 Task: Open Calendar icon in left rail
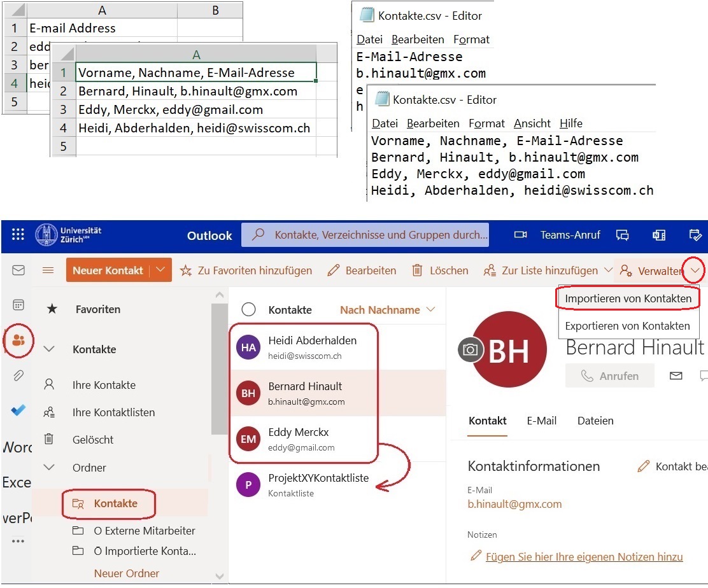coord(18,305)
